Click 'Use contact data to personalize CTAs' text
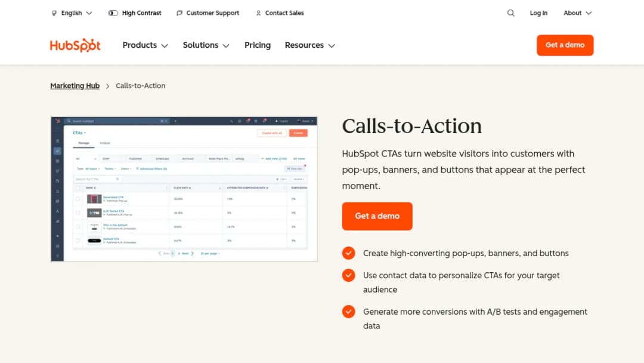Screen dimensions: 644x363 coord(461,282)
